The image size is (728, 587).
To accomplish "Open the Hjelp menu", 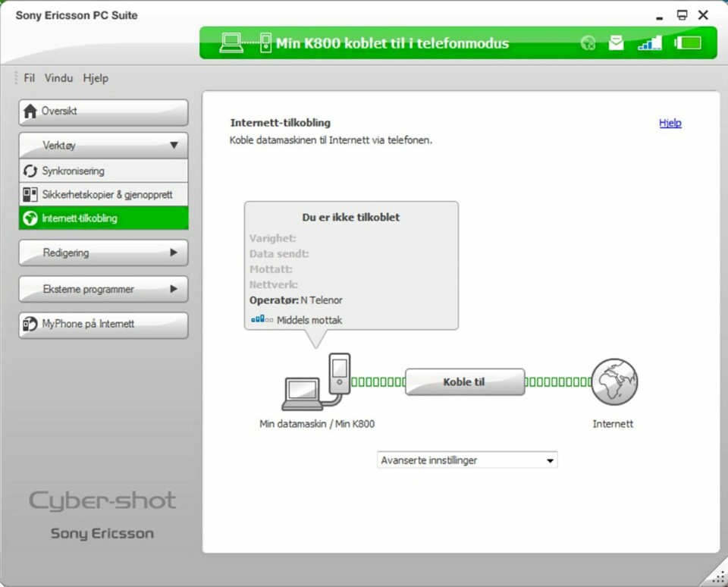I will [x=96, y=78].
